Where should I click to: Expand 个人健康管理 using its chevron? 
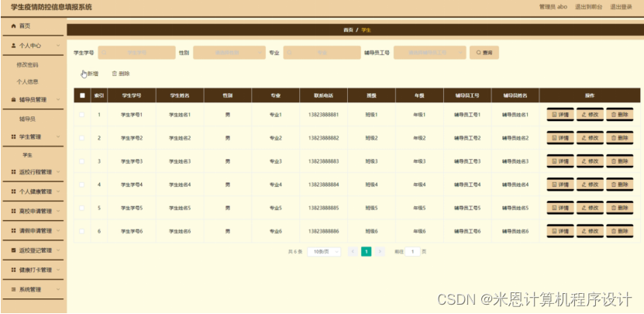pos(58,192)
